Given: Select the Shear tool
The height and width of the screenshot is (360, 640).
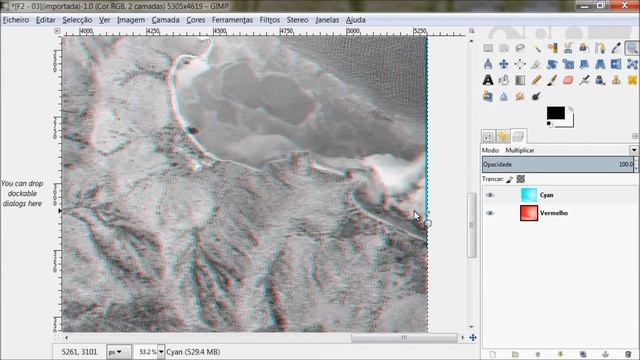Looking at the screenshot, I should pos(584,64).
